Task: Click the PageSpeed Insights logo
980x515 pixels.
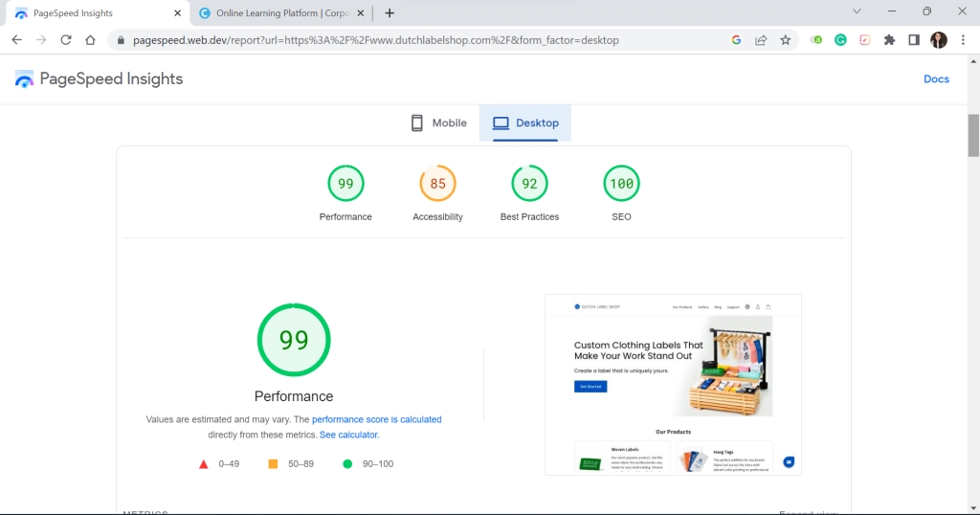Action: 99,78
